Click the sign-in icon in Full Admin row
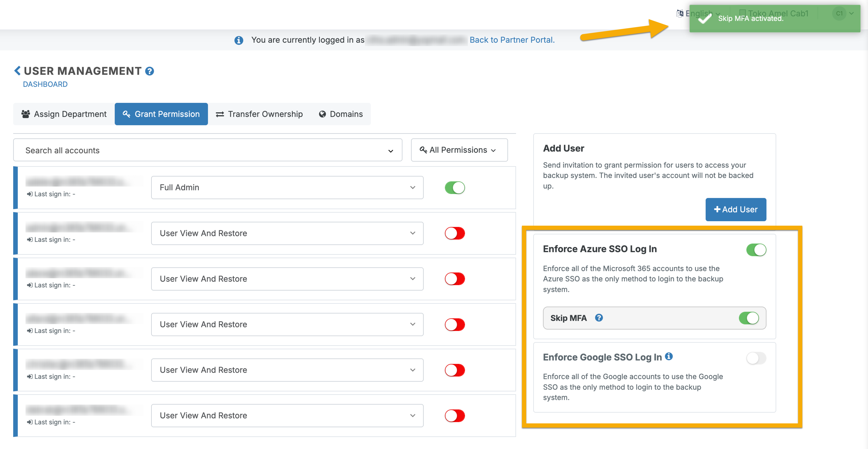This screenshot has width=868, height=449. point(30,194)
